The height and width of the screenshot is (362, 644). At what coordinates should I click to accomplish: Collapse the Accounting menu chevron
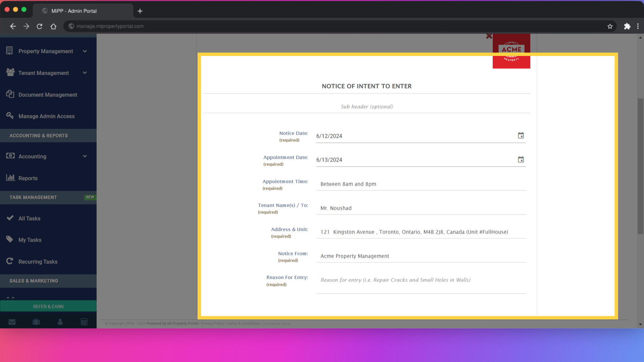pos(85,156)
